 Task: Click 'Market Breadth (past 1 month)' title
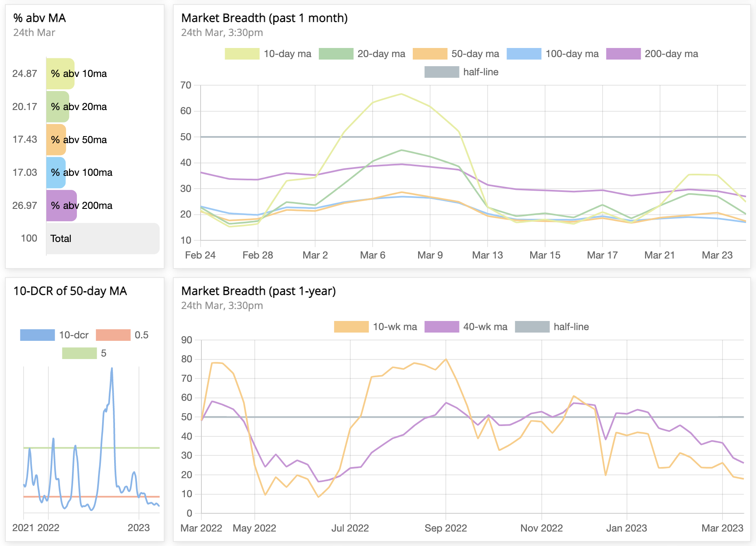(265, 18)
